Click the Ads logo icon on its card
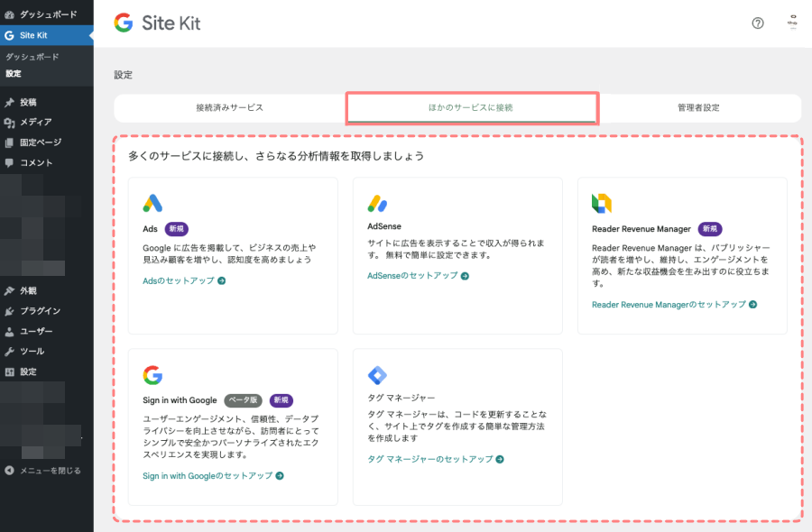Image resolution: width=812 pixels, height=532 pixels. 152,204
